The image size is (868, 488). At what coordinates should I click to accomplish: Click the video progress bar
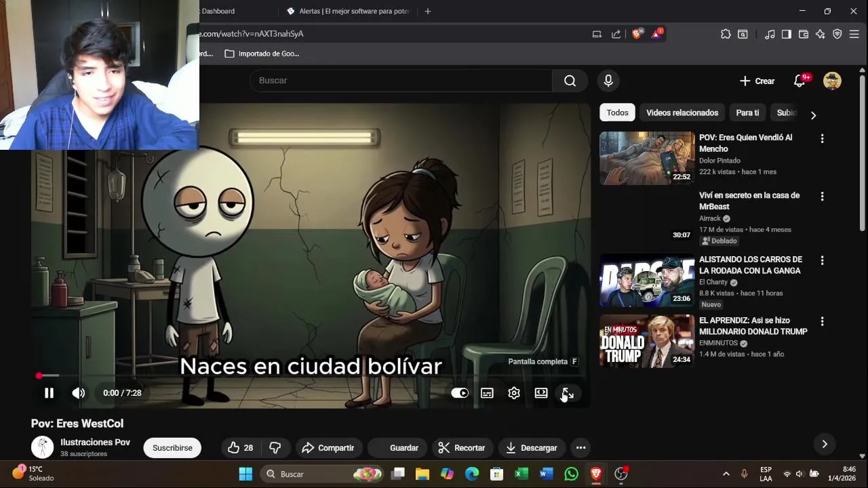310,375
